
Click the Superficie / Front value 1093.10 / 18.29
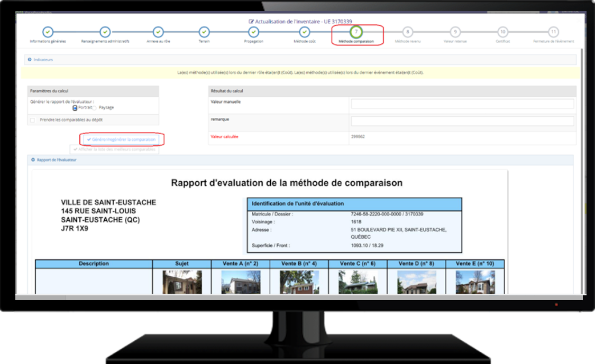coord(367,246)
